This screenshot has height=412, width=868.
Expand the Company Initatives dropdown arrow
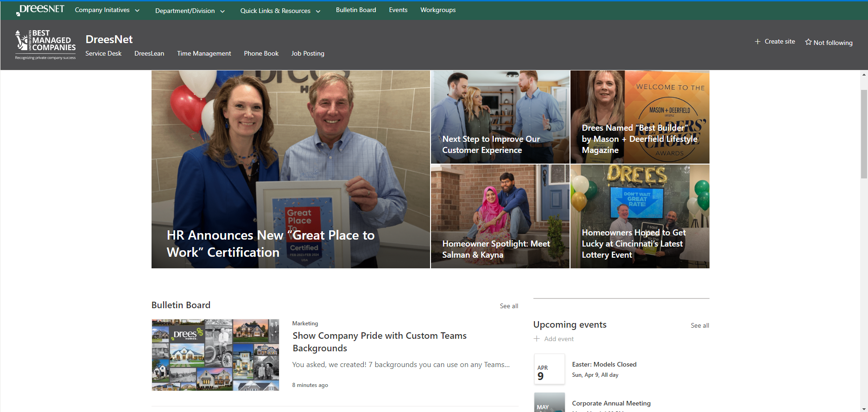click(137, 11)
